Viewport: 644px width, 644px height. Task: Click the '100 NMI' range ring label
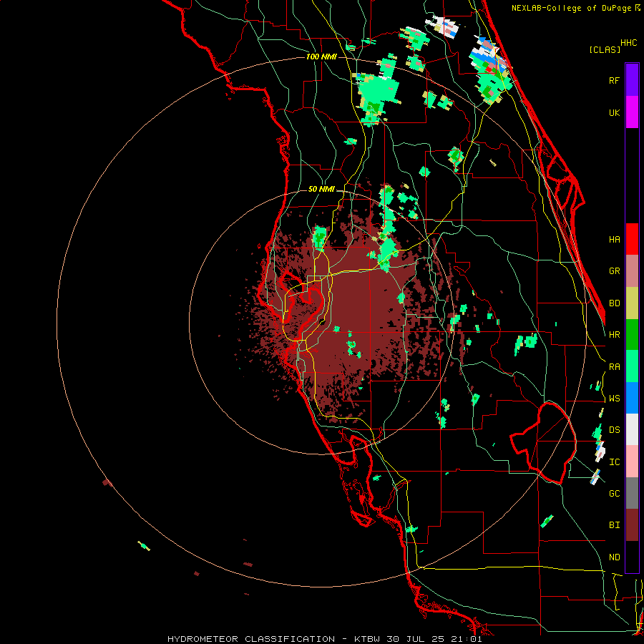321,57
